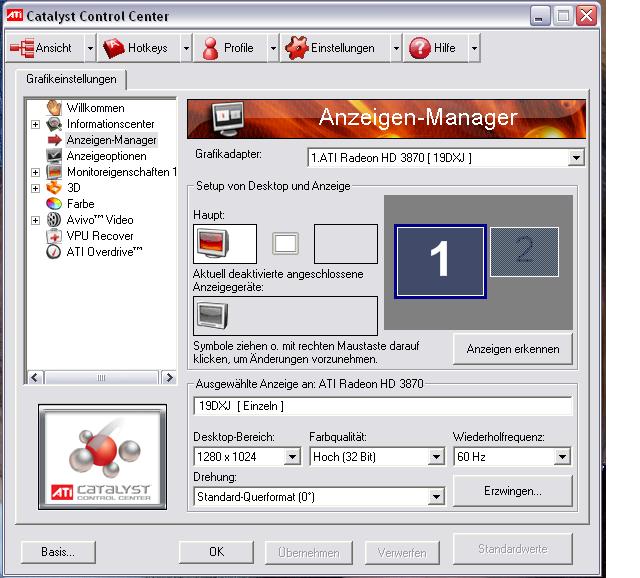Screen dimensions: 640x578
Task: Click the Monitoreigenschaften 1 icon
Action: click(54, 172)
